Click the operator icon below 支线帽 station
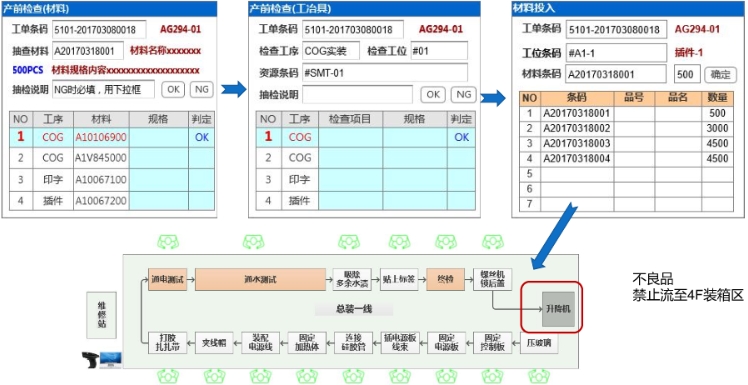Viewport: 748px width, 385px height. click(x=214, y=376)
